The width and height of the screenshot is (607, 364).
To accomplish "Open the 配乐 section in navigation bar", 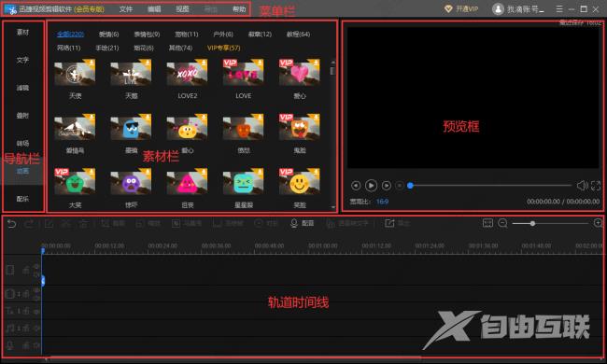I will coord(22,199).
